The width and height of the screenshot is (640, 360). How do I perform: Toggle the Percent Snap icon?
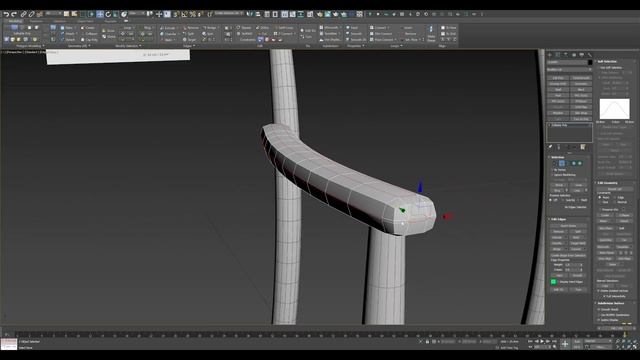click(192, 14)
